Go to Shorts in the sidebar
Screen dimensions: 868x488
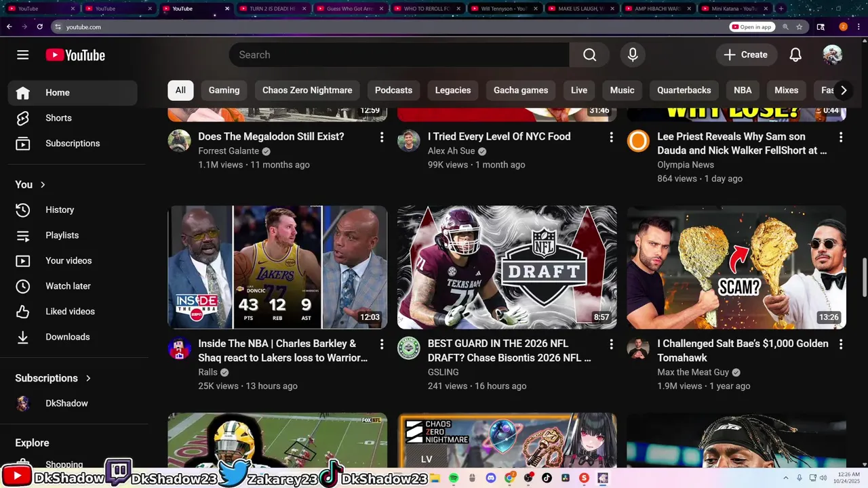73,118
